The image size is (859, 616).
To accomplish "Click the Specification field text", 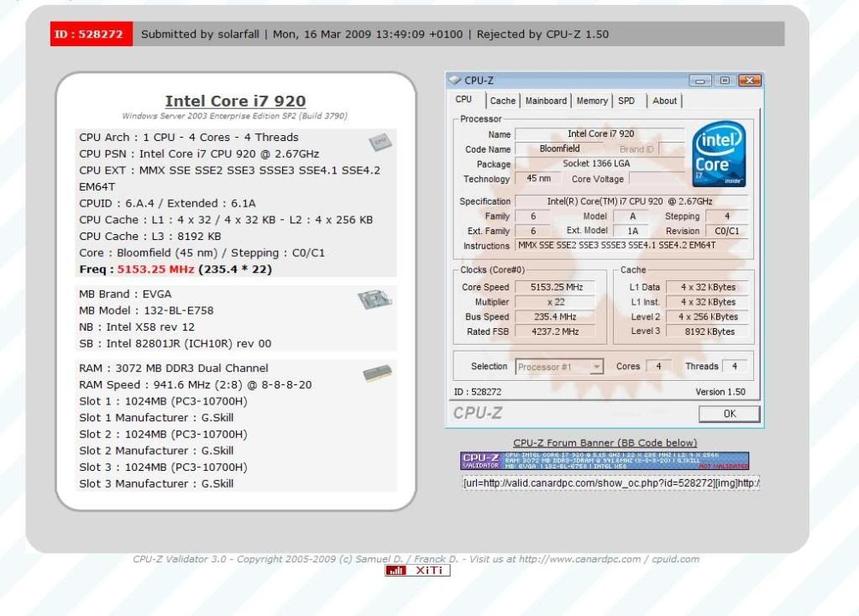I will [x=631, y=201].
